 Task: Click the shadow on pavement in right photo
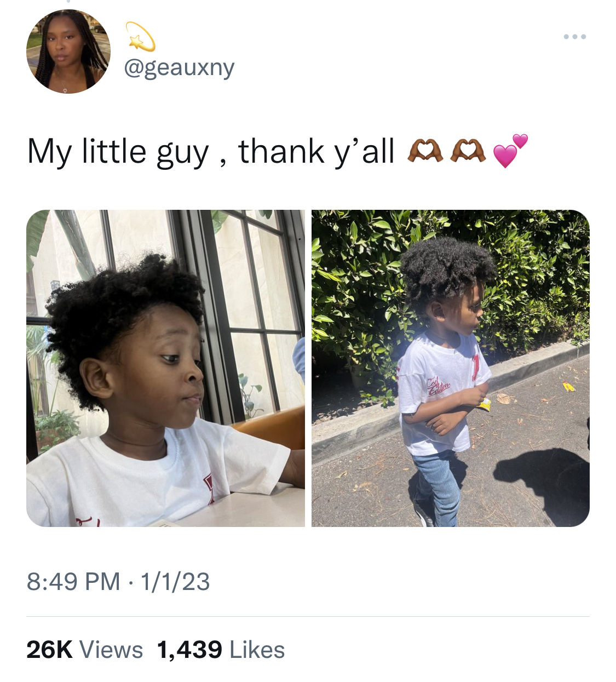539,482
